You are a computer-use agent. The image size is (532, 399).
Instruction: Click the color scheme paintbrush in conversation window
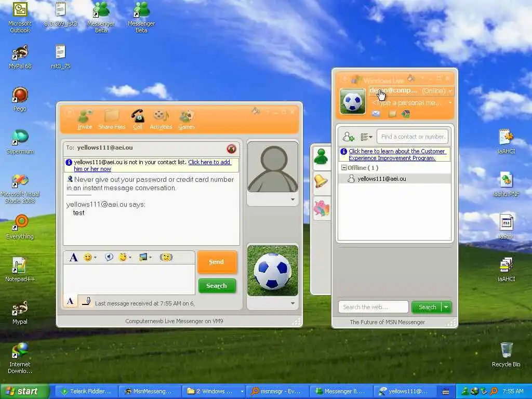point(256,111)
